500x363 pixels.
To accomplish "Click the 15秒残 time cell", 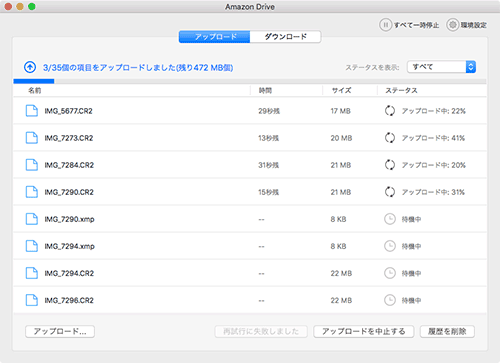I will 269,192.
